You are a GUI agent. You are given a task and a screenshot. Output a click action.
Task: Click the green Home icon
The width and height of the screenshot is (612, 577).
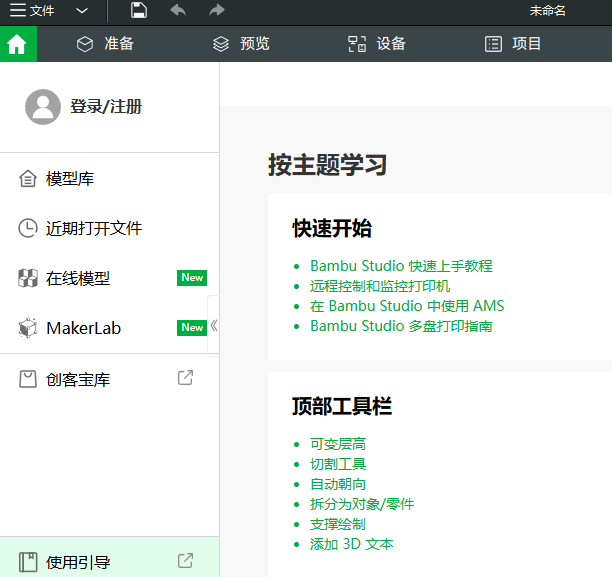[x=17, y=44]
